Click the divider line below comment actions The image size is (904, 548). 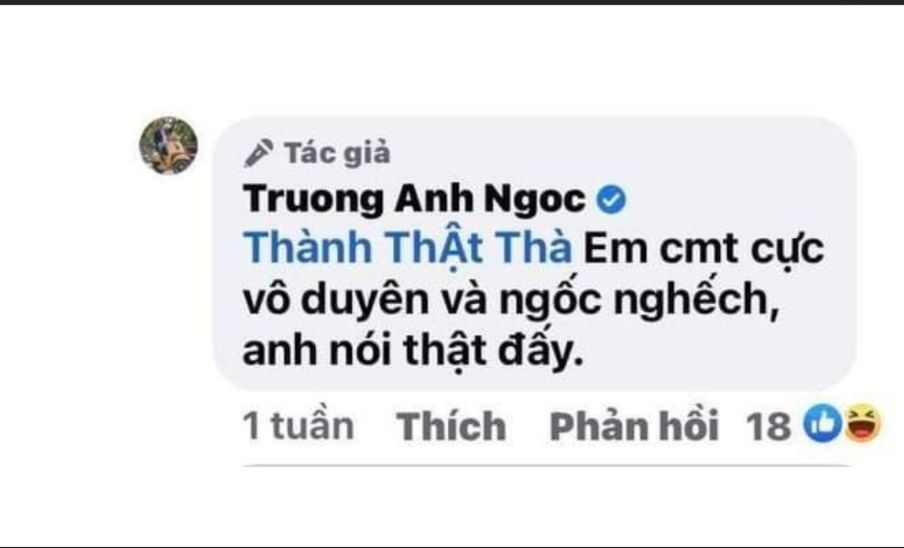click(548, 464)
